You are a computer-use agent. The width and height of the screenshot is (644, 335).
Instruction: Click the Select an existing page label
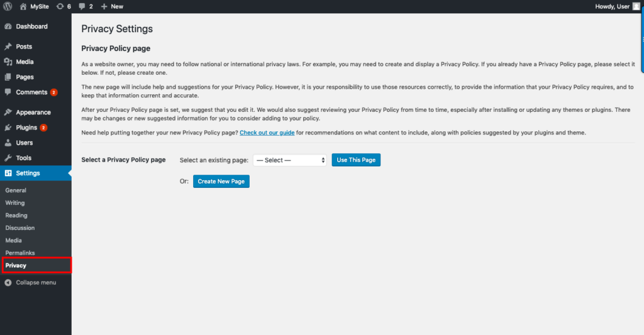[x=214, y=160]
